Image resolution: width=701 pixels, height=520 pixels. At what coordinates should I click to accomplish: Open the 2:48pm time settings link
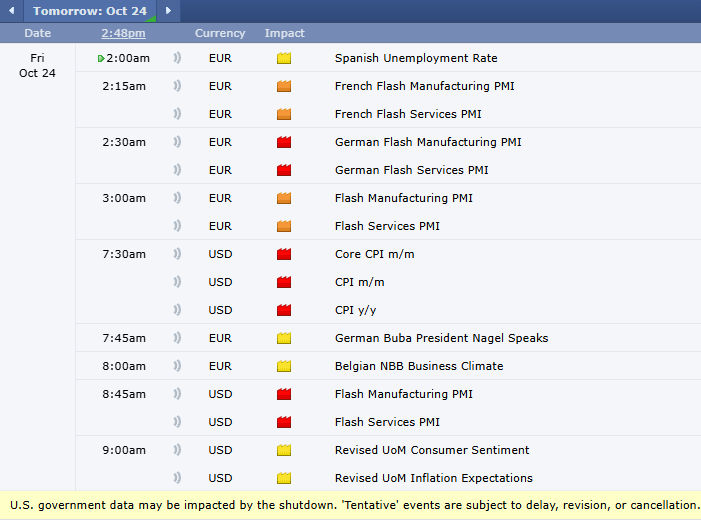click(x=123, y=33)
